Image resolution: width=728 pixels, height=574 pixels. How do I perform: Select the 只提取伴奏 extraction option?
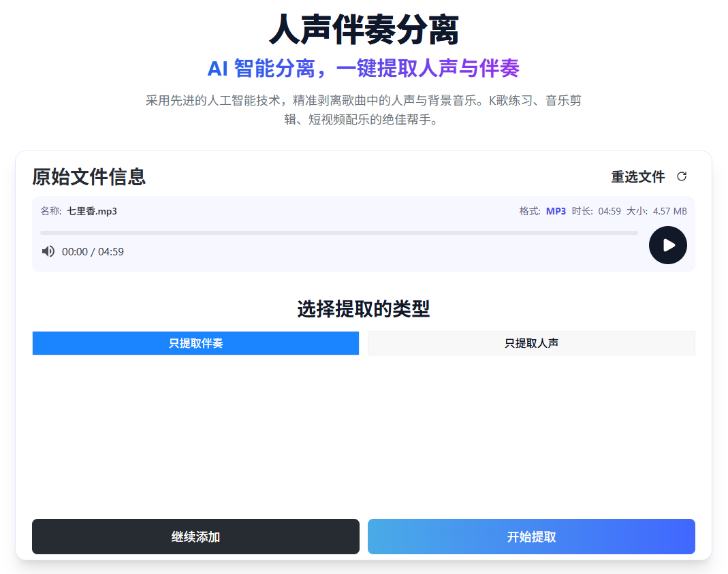pos(195,343)
